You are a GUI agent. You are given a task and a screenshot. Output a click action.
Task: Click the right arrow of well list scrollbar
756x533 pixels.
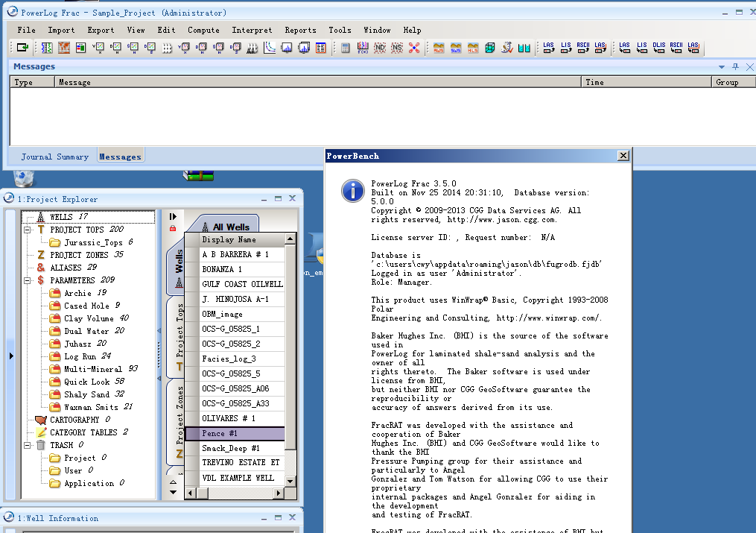[279, 493]
